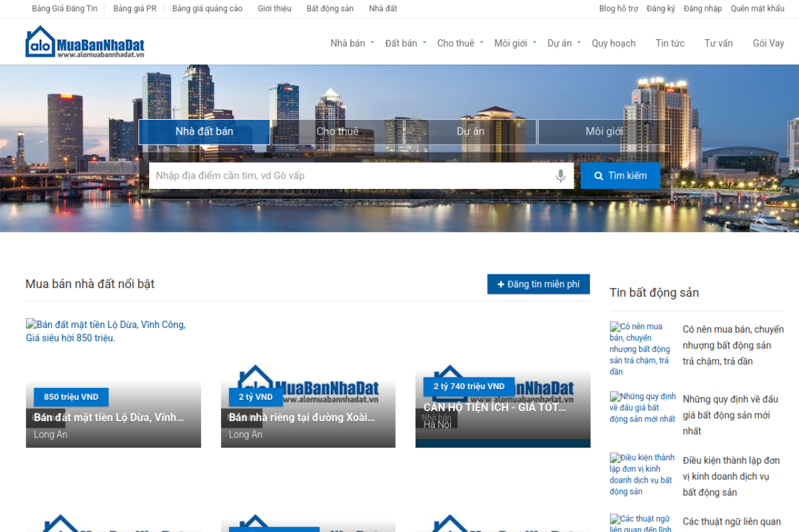Click the microphone voice search icon
The image size is (799, 532).
click(x=561, y=176)
